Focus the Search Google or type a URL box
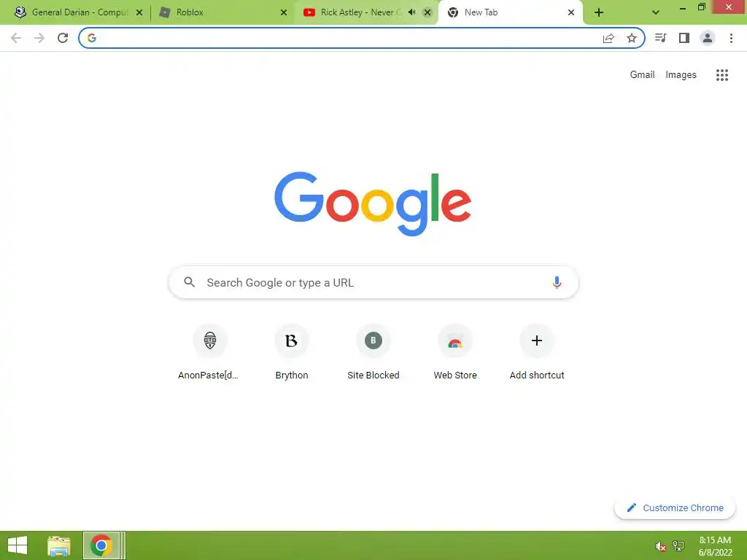This screenshot has width=747, height=560. (x=373, y=282)
